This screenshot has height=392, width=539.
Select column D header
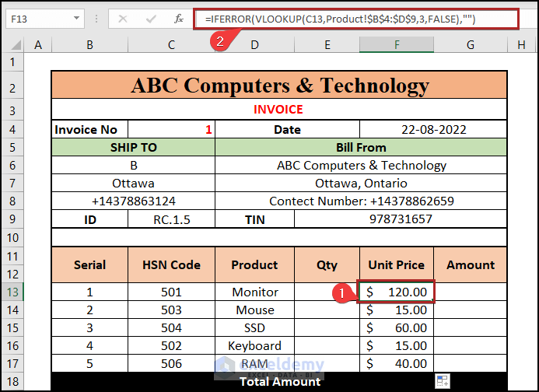tap(254, 44)
